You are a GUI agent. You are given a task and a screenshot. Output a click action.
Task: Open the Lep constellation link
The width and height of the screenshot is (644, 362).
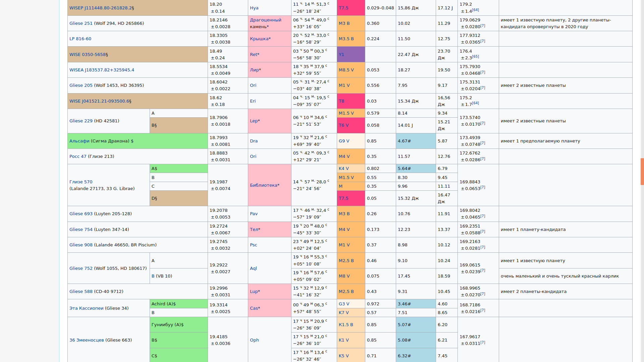[254, 121]
